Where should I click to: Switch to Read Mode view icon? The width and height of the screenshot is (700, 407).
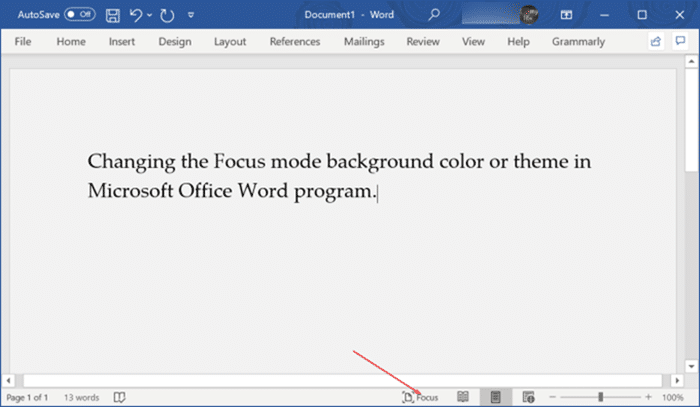[x=463, y=397]
